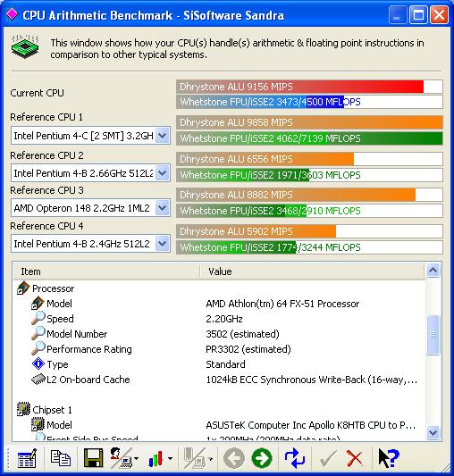454x476 pixels.
Task: Click the list scrollbar down arrow
Action: pyautogui.click(x=433, y=432)
